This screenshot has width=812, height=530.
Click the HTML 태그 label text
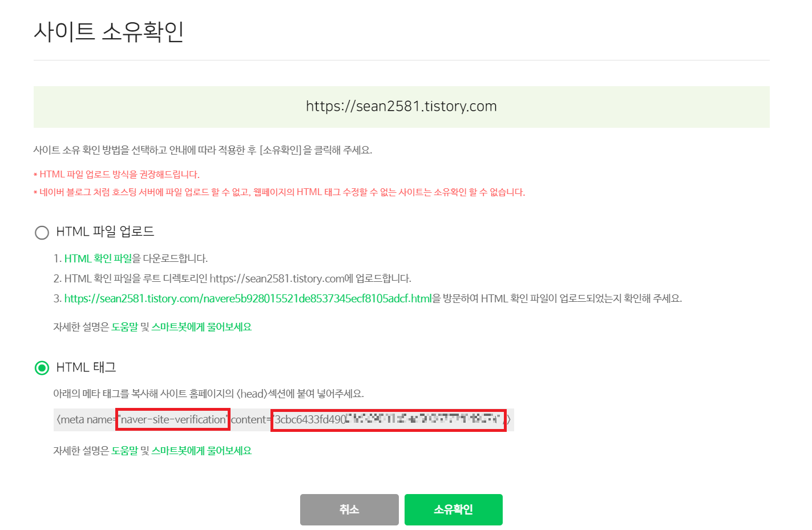click(x=86, y=367)
